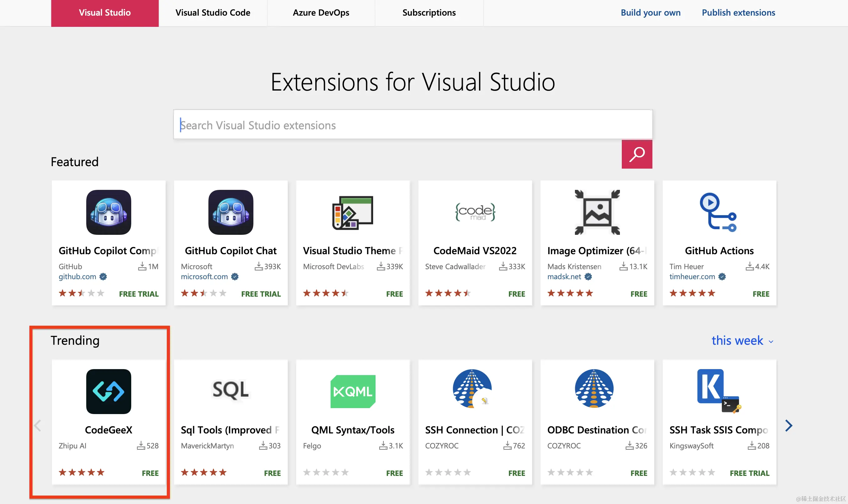Open the Publish extensions link
Viewport: 848px width, 504px height.
[x=739, y=12]
